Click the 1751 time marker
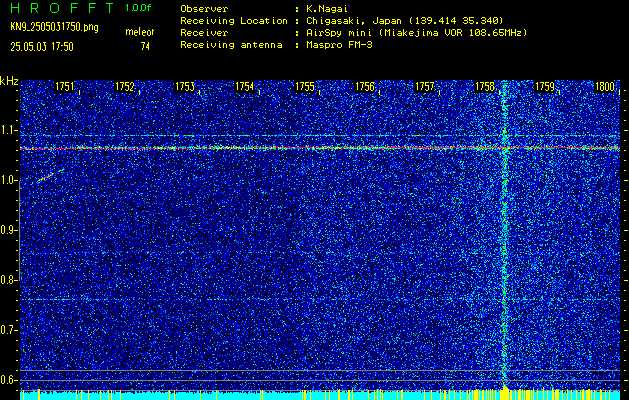This screenshot has width=629, height=400. pos(65,86)
